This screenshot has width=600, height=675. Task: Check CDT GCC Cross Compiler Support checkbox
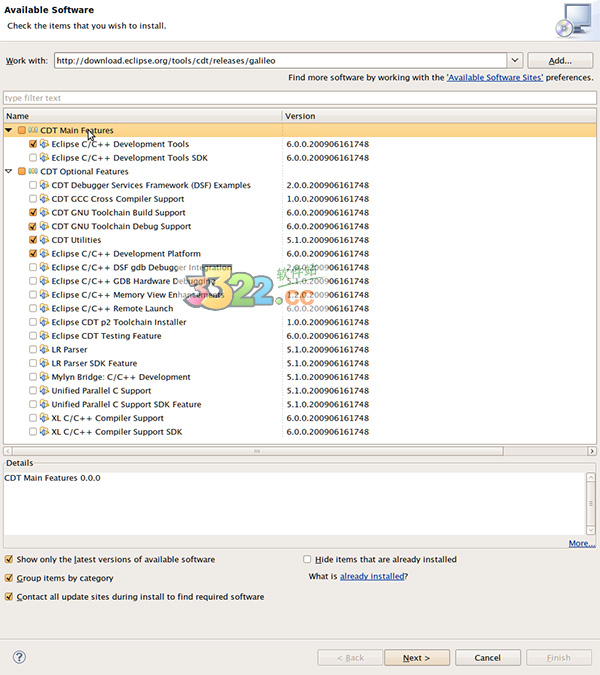tap(33, 199)
